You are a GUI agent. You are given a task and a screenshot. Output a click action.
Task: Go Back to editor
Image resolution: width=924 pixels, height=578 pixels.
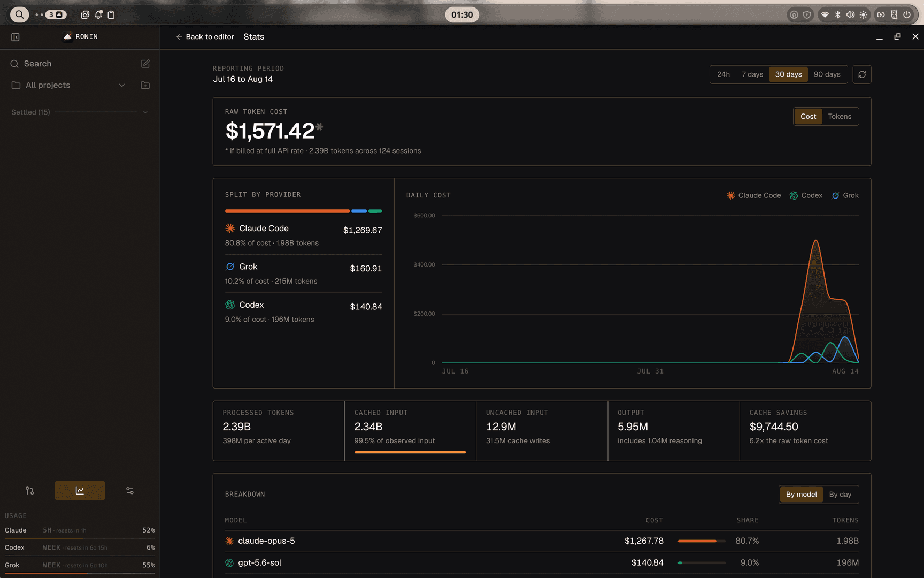[x=205, y=37]
